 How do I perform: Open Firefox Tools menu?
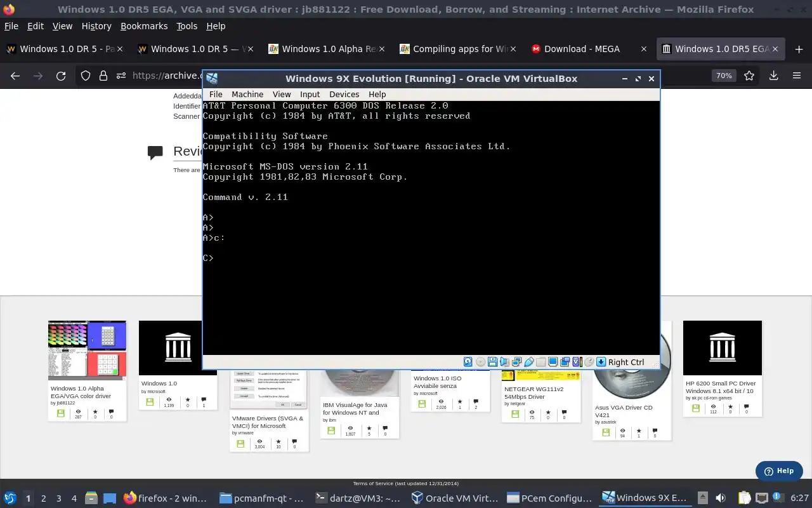coord(187,26)
